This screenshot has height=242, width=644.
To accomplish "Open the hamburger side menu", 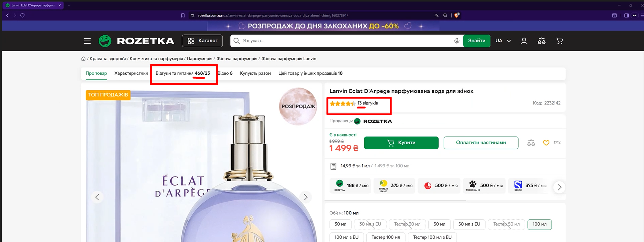I will pyautogui.click(x=87, y=41).
